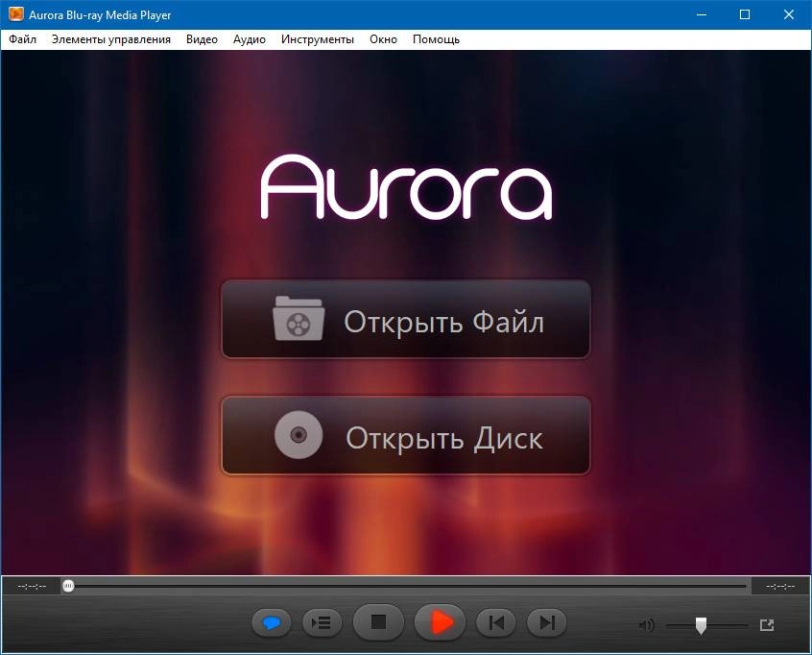Open the Элементы управления menu
Viewport: 812px width, 655px height.
pos(110,39)
